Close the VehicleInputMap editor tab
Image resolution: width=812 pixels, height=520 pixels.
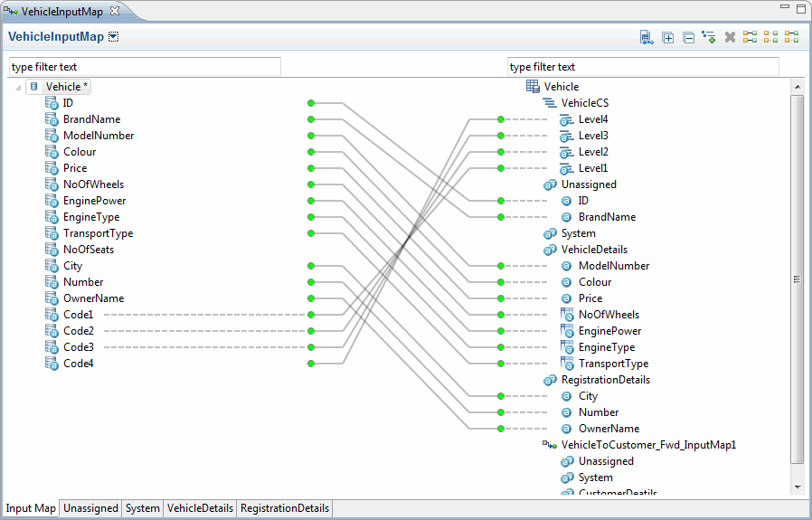click(x=115, y=10)
